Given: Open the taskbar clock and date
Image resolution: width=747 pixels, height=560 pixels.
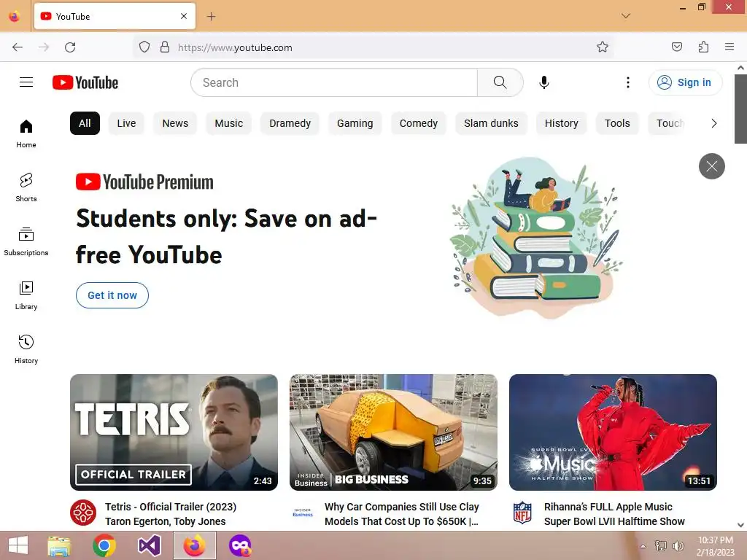Looking at the screenshot, I should [x=715, y=546].
